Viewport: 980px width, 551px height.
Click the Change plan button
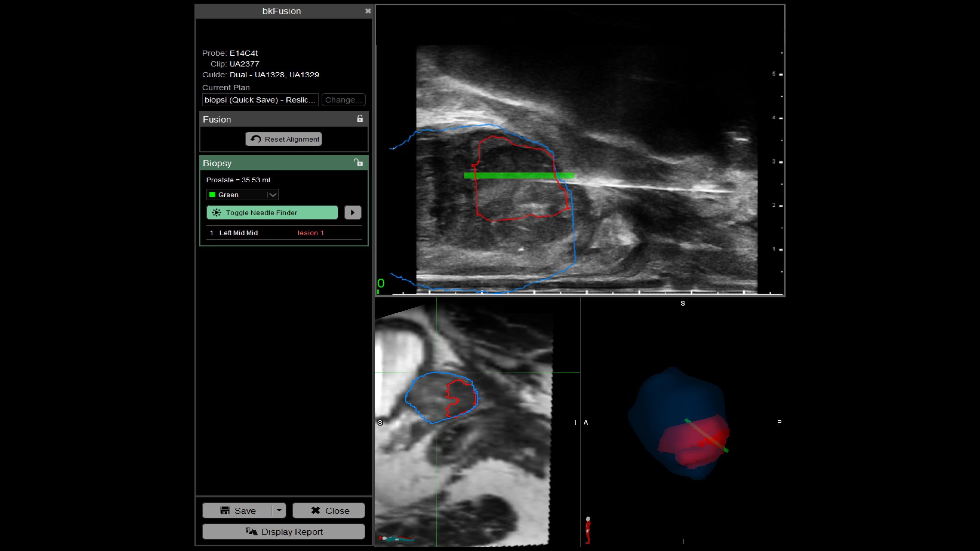343,100
